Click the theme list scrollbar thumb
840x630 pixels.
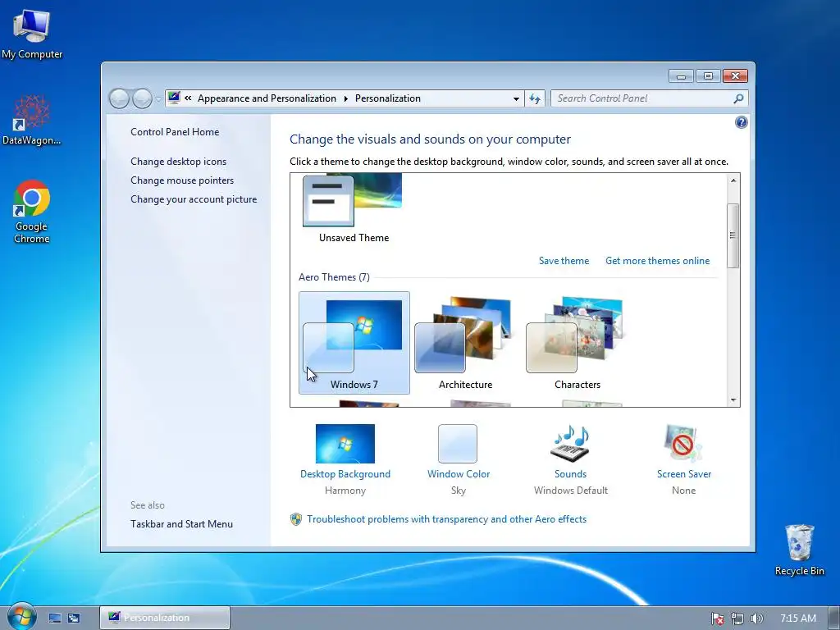733,235
